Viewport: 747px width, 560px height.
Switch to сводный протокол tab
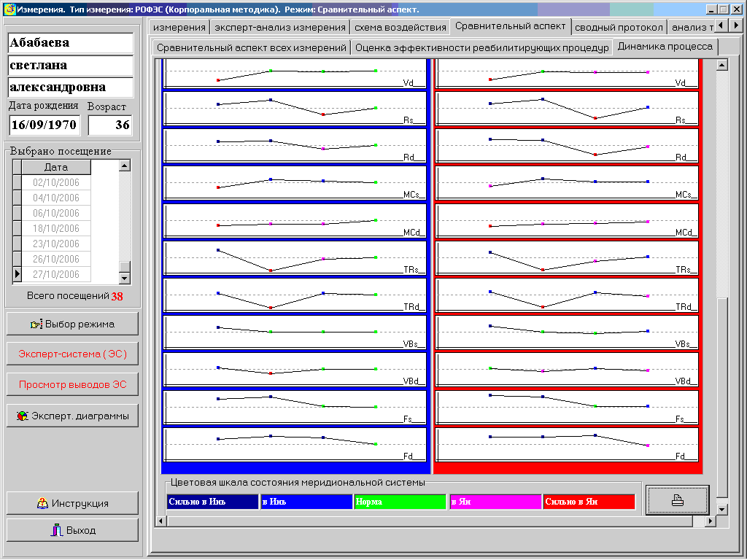pos(619,27)
